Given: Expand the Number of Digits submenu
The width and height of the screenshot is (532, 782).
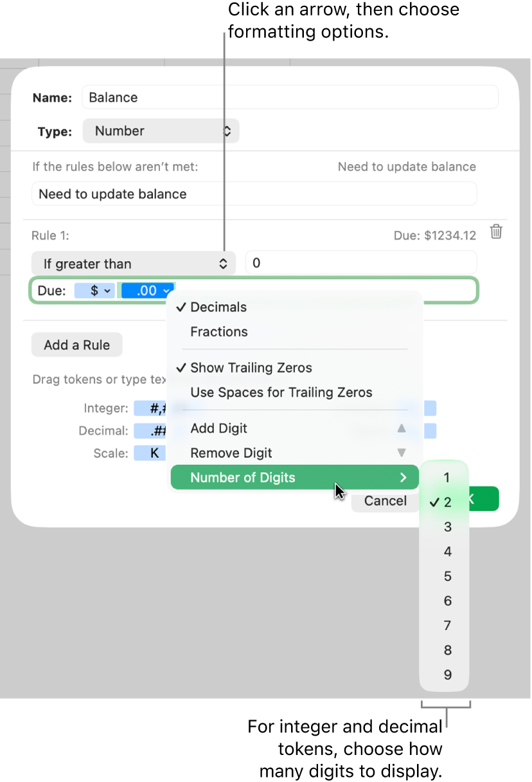Looking at the screenshot, I should [243, 477].
